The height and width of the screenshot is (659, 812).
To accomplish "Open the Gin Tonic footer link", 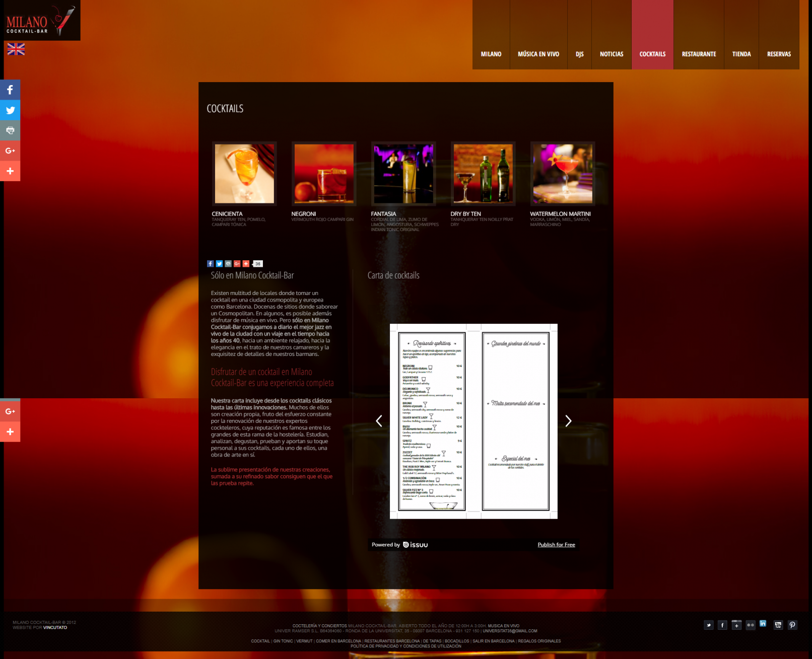I will click(x=283, y=641).
